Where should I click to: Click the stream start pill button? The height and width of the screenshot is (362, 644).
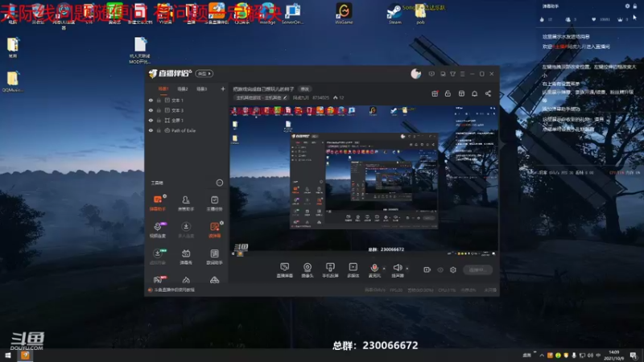click(x=477, y=269)
